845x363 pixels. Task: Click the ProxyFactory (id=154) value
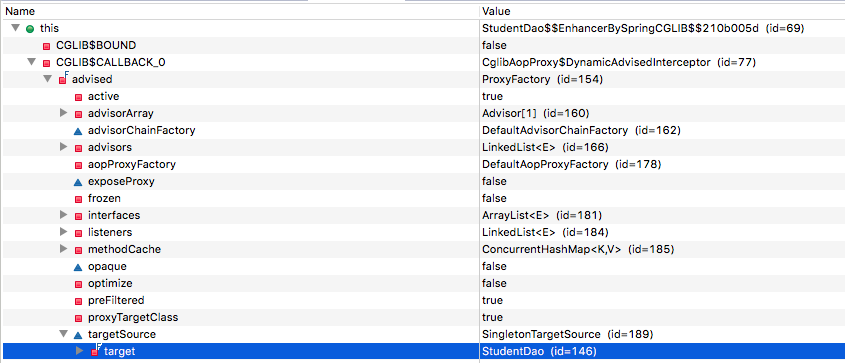click(x=542, y=79)
